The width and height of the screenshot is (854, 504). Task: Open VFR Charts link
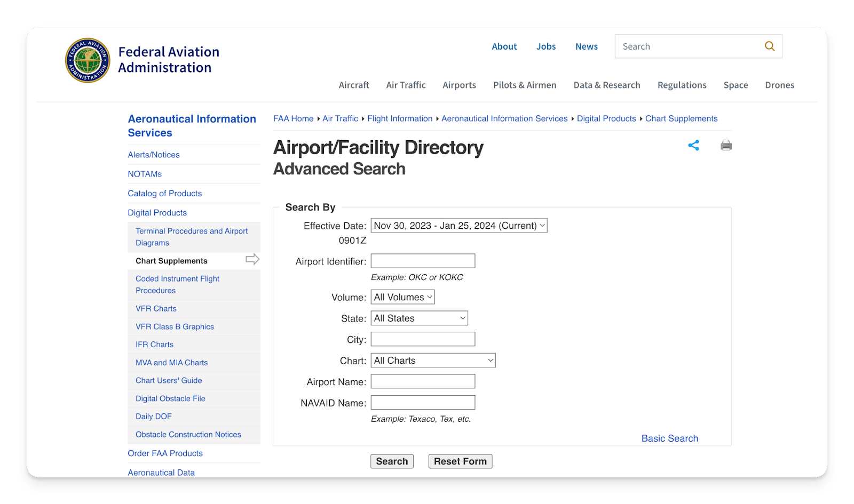[156, 309]
